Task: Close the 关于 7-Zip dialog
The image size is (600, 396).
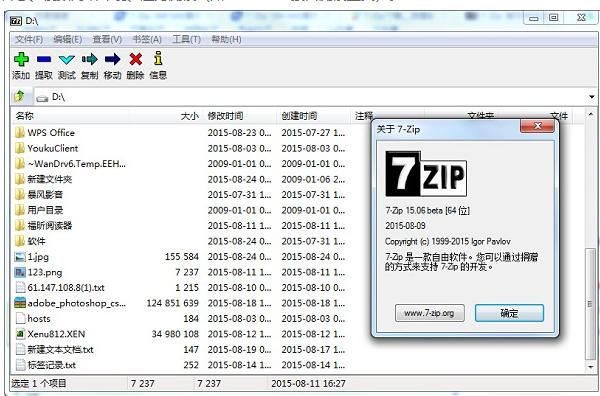Action: (x=537, y=126)
